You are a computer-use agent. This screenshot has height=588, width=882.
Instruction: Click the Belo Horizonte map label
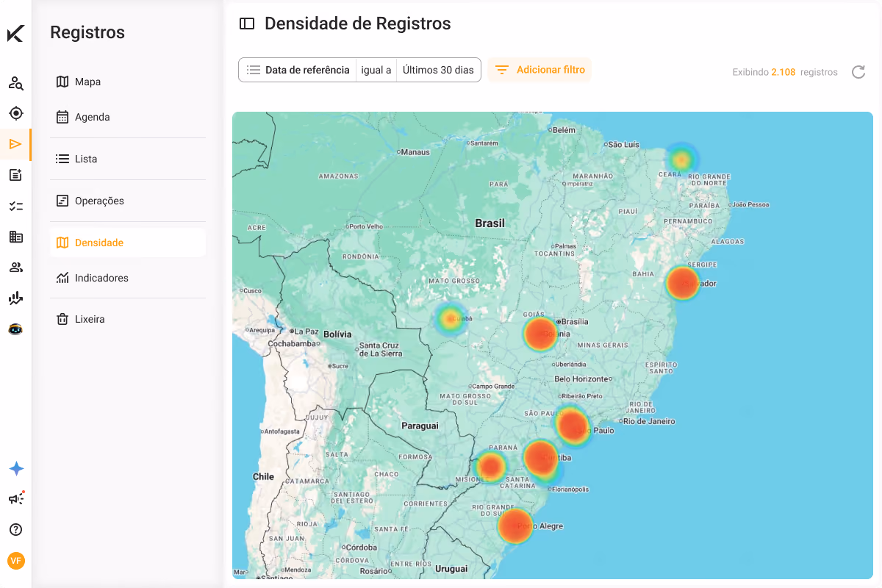click(581, 379)
